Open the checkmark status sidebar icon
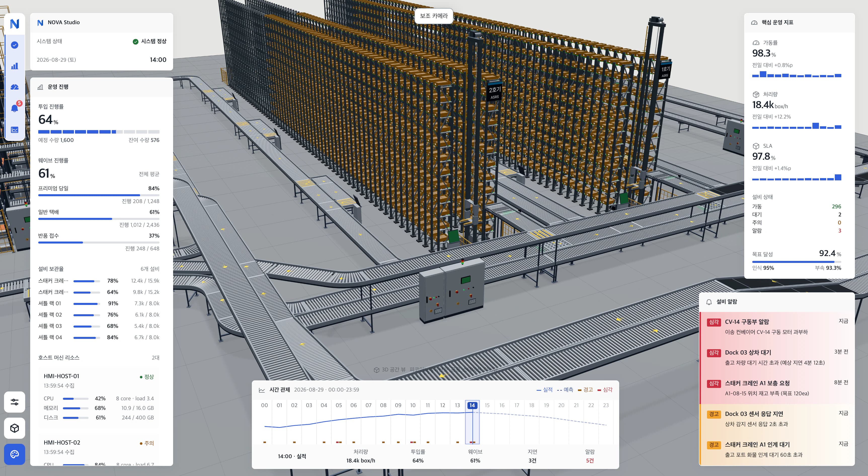The width and height of the screenshot is (868, 476). pos(15,45)
